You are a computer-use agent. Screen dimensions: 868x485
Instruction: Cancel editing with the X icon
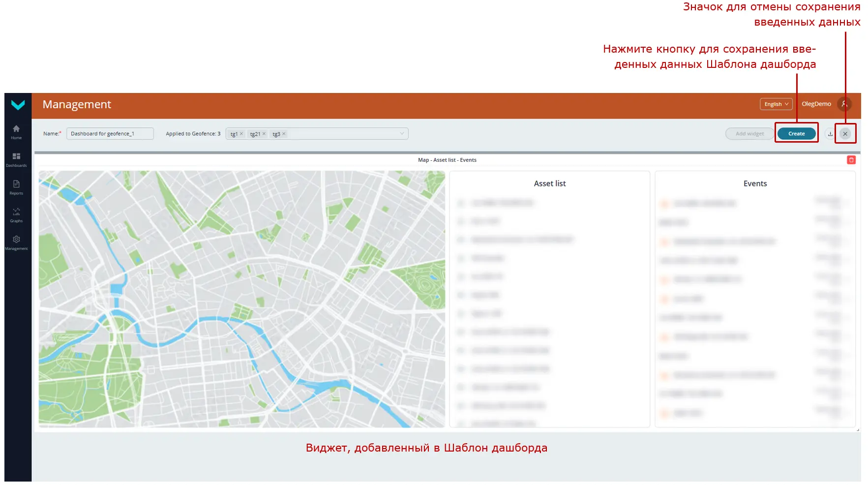[845, 134]
